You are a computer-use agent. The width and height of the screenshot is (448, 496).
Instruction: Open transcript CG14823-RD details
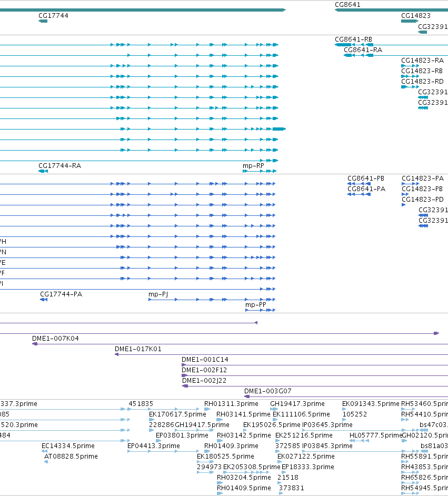click(x=422, y=81)
